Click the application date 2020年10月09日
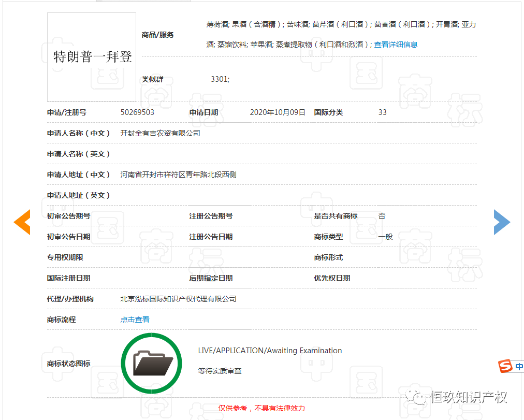Viewport: 524px width, 420px height. (278, 112)
